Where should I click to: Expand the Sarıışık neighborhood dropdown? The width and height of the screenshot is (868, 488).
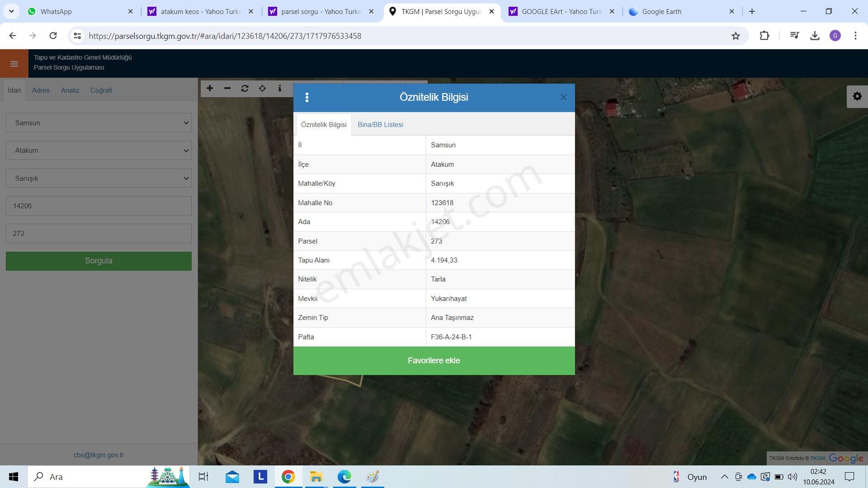[x=99, y=178]
